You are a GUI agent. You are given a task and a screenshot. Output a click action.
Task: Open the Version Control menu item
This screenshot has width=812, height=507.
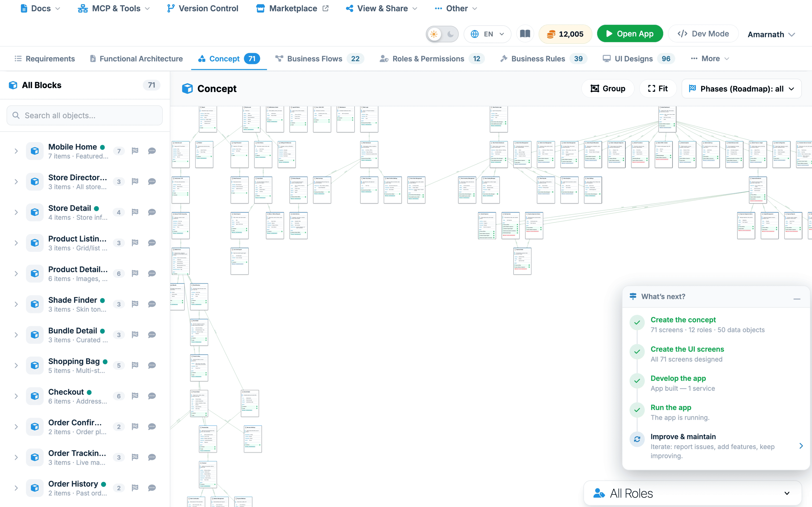(x=203, y=8)
